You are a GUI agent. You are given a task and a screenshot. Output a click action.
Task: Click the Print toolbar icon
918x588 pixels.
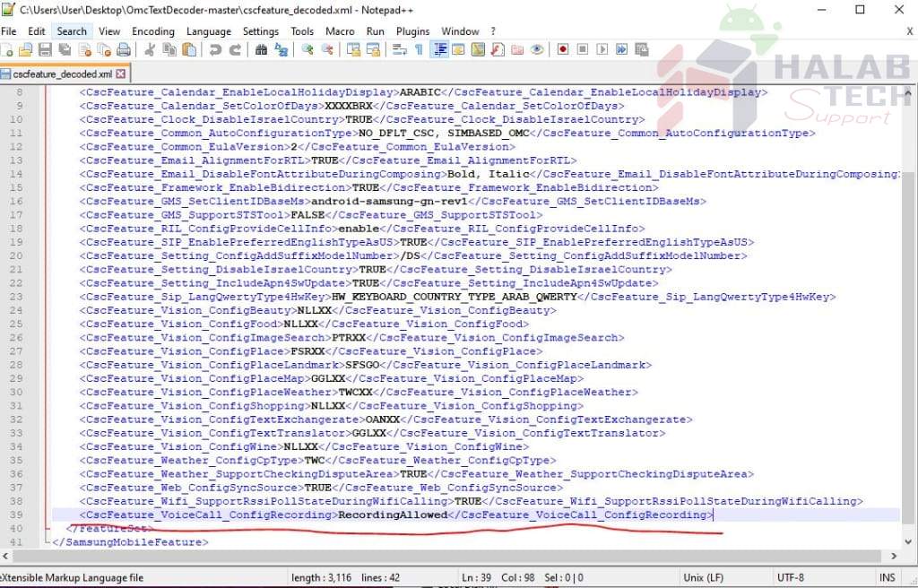point(124,50)
